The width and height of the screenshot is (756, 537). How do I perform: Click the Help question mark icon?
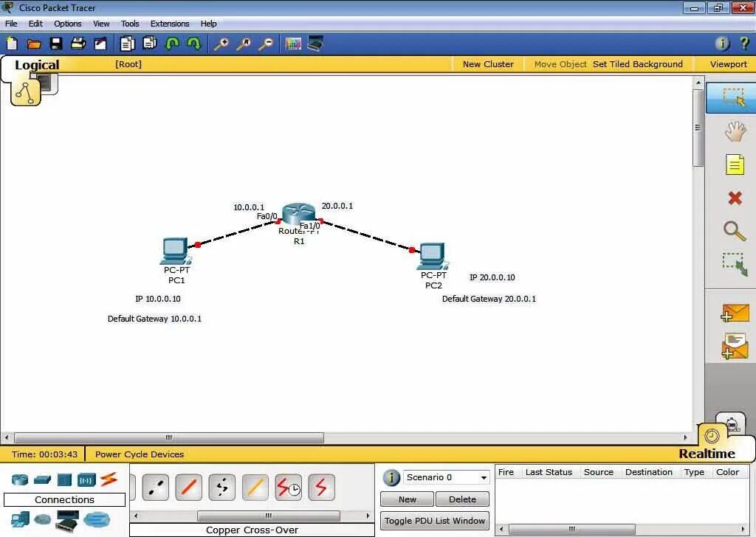click(x=744, y=44)
